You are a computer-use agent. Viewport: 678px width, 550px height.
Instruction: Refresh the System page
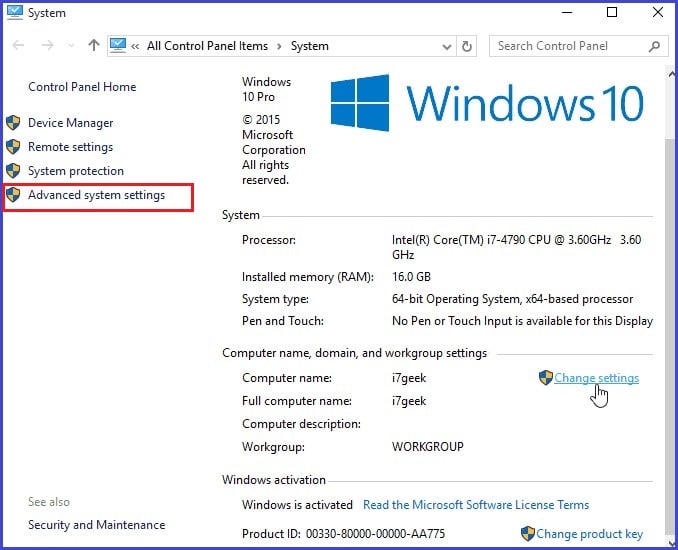[x=467, y=46]
